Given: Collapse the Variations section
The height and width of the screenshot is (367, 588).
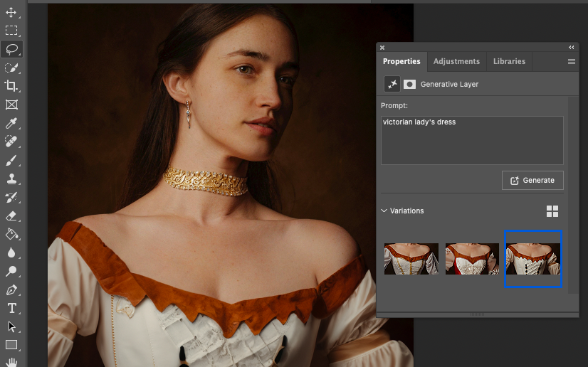Looking at the screenshot, I should click(x=384, y=211).
